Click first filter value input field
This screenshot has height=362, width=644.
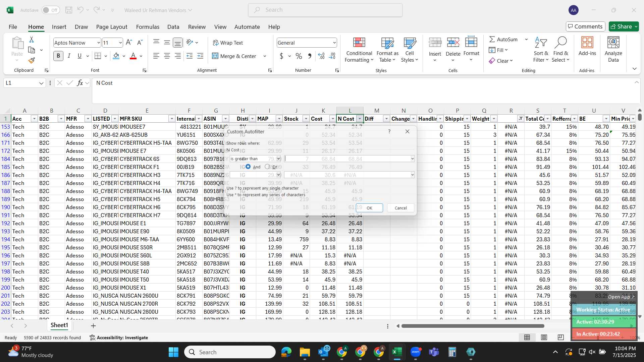tap(347, 159)
